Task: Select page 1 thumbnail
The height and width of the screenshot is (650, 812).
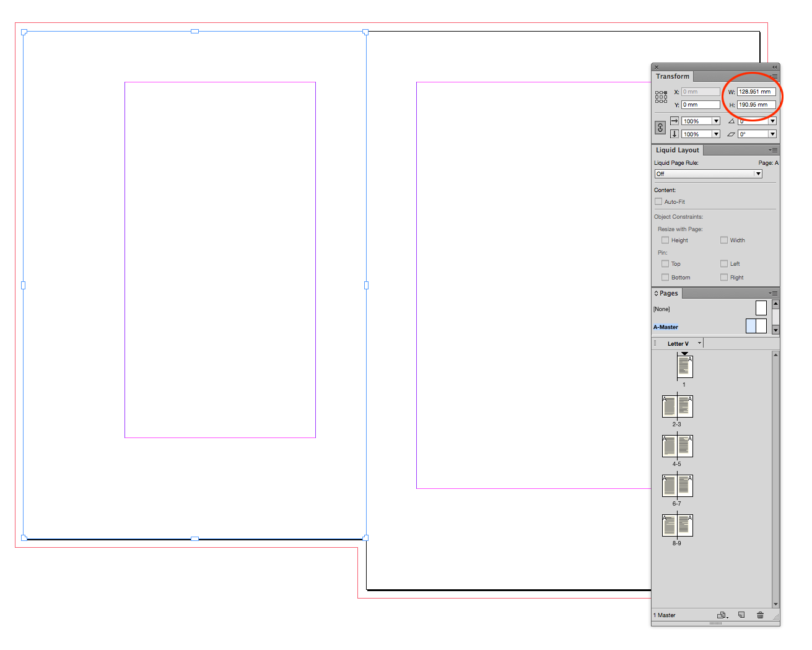Action: point(684,367)
